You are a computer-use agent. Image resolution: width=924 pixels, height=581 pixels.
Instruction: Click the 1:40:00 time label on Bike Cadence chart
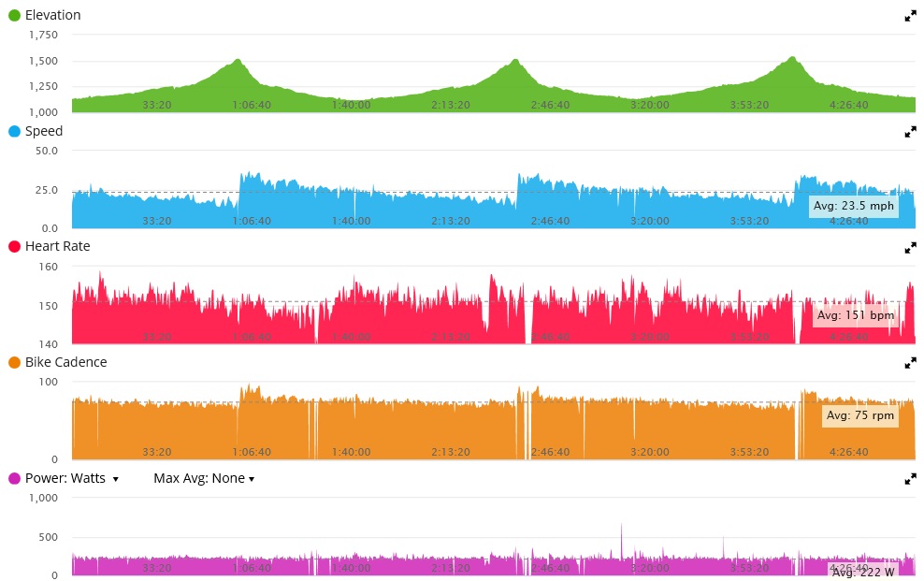pyautogui.click(x=352, y=452)
